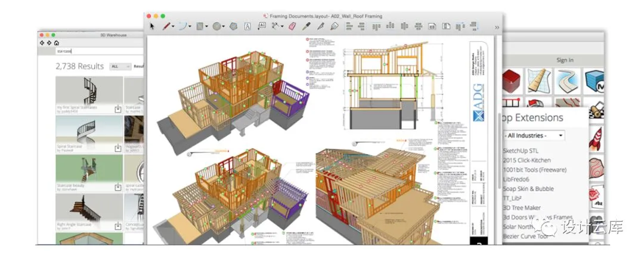
Task: Go back in 3D Warehouse window
Action: pyautogui.click(x=42, y=43)
